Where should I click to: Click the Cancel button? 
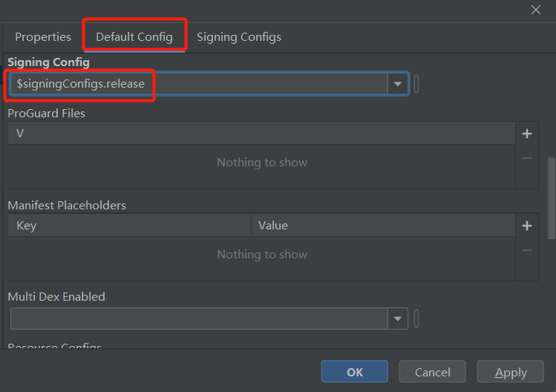[433, 372]
